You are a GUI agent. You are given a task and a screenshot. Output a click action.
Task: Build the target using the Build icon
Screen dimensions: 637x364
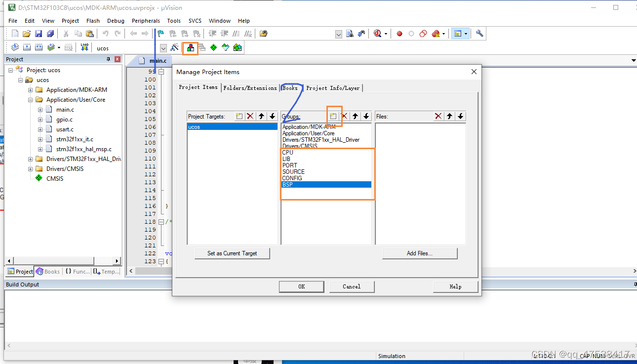(x=26, y=47)
